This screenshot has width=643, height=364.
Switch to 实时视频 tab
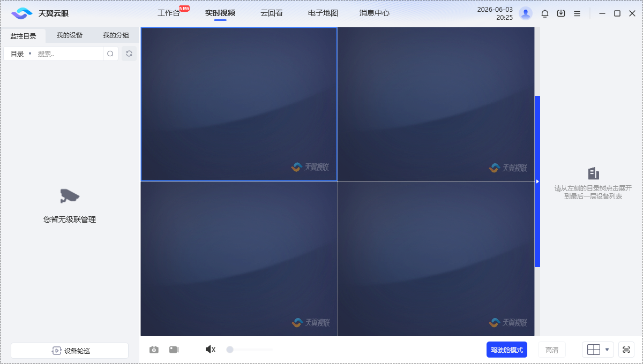click(x=220, y=13)
